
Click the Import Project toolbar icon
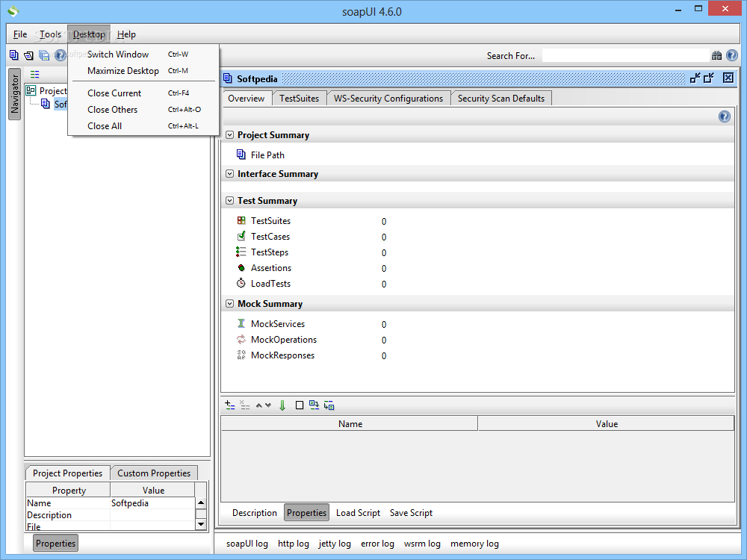[x=28, y=55]
